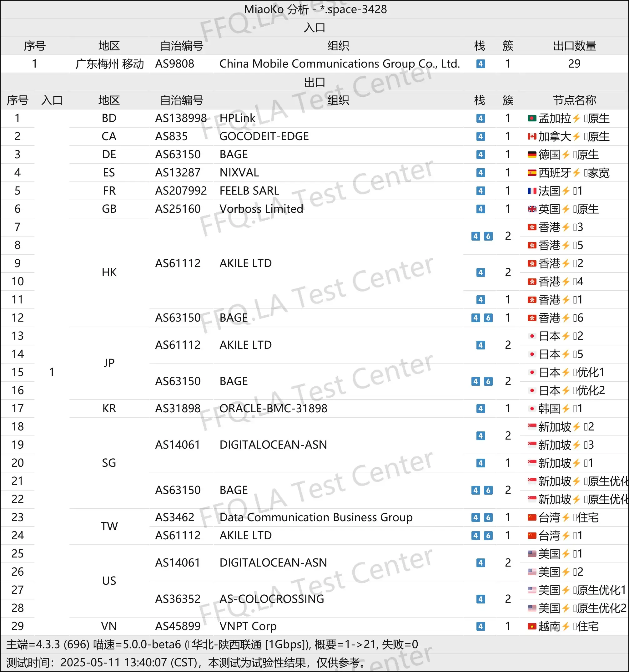Screen dimensions: 629x672
Task: Click the title MiaoKo 分析 - *.space-3428
Action: pyautogui.click(x=315, y=9)
